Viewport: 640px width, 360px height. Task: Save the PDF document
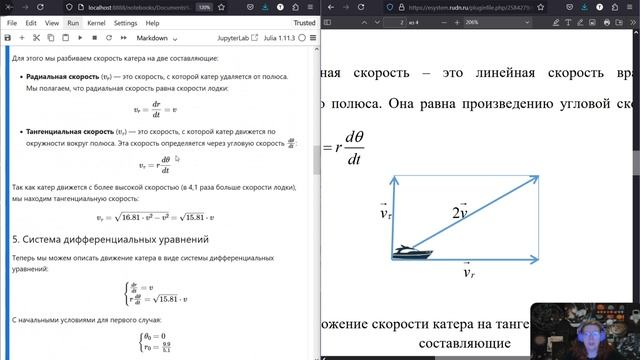(x=619, y=23)
